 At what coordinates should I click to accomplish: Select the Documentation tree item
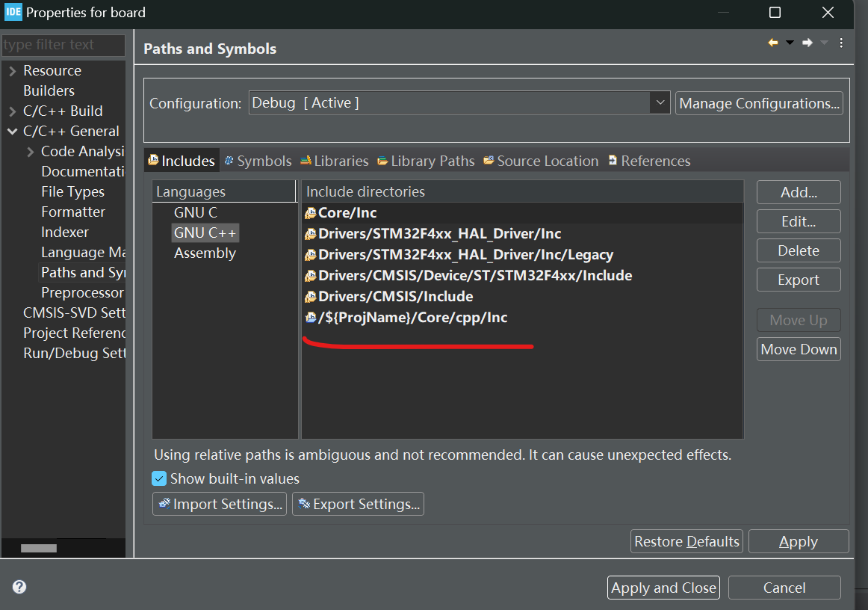coord(83,172)
